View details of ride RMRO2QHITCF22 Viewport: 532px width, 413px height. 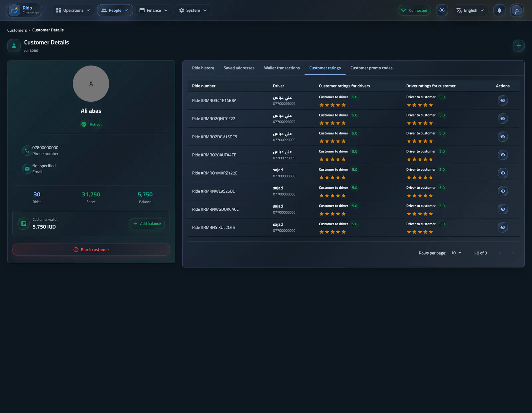click(503, 118)
